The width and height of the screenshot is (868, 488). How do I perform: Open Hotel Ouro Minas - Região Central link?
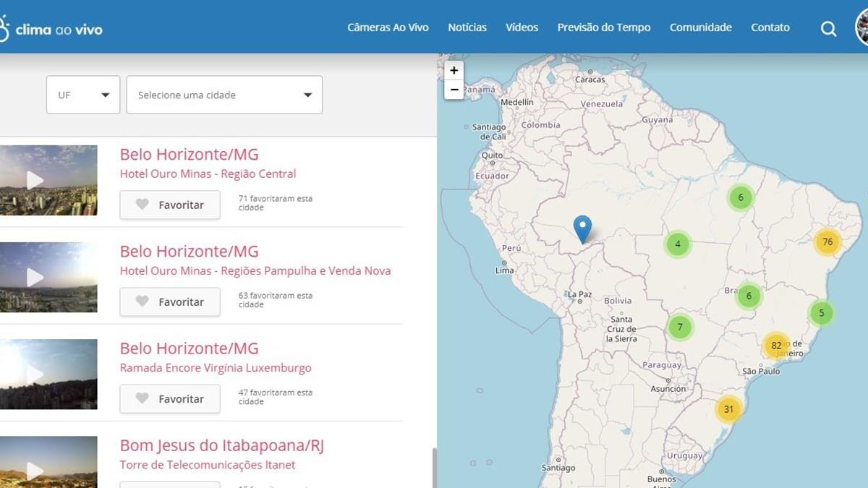pos(208,174)
